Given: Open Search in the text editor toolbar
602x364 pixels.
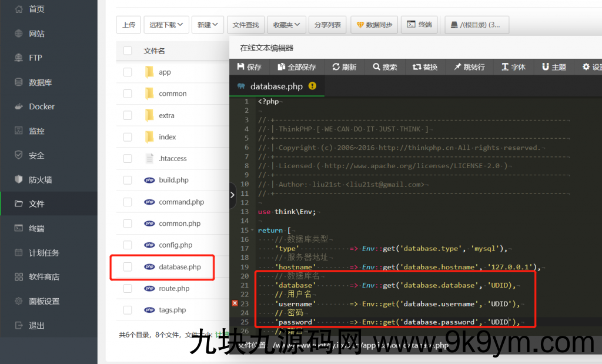Looking at the screenshot, I should (x=377, y=67).
